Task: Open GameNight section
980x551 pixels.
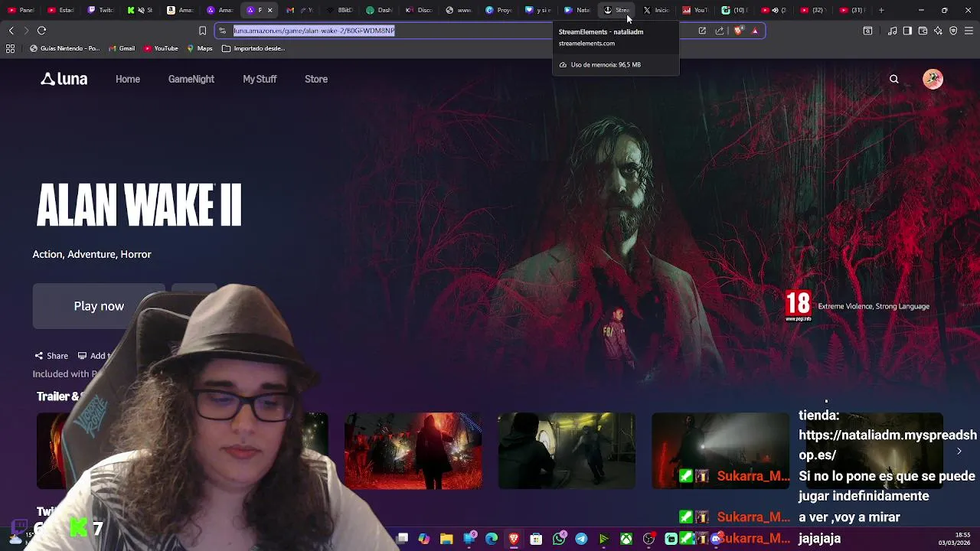Action: (191, 79)
